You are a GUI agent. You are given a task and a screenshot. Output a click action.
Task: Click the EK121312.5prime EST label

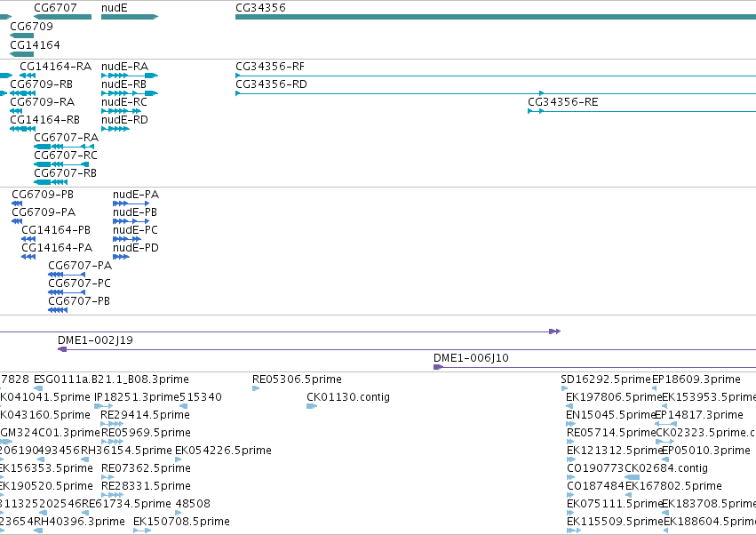616,451
